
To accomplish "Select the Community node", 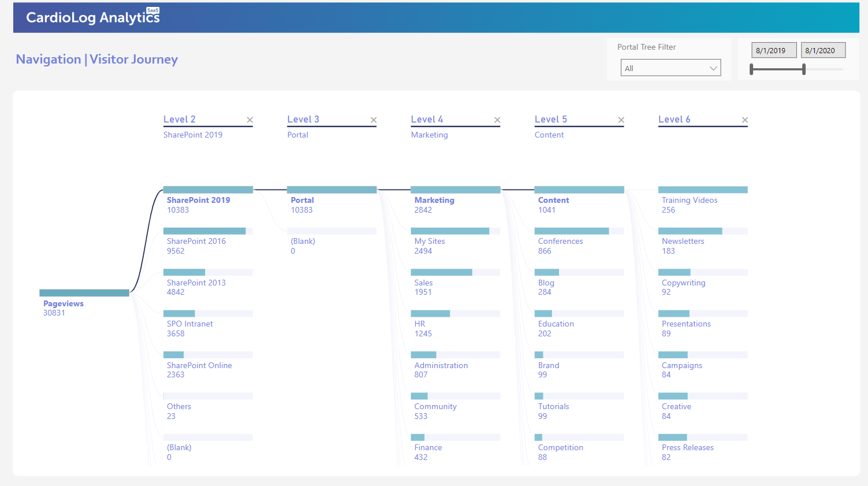I will pos(456,396).
